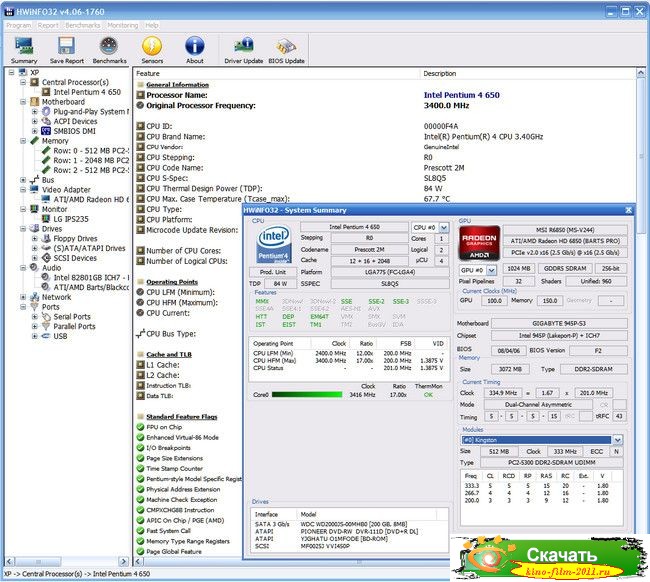Select ACPI Devices in the tree
Viewport: 650px width, 582px height.
point(75,121)
